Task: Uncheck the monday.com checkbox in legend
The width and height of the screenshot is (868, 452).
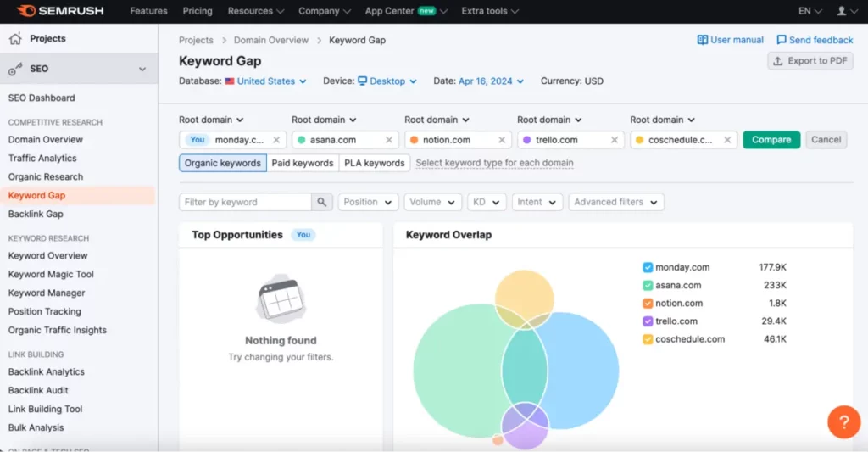Action: [x=648, y=267]
